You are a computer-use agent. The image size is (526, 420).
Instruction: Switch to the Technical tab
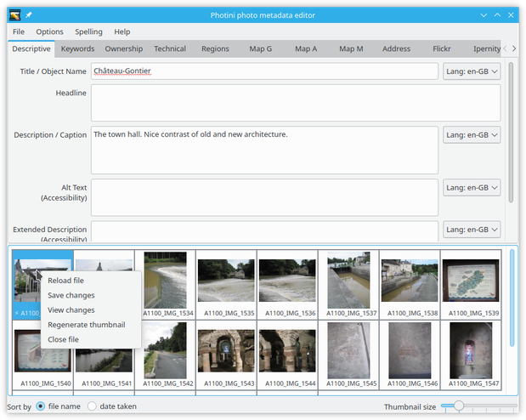pos(170,48)
